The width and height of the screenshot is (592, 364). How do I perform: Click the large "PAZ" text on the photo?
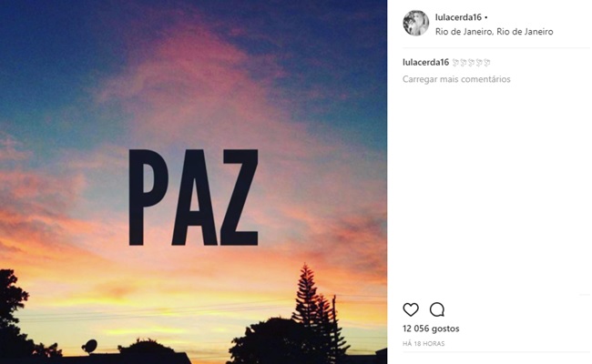(x=193, y=197)
